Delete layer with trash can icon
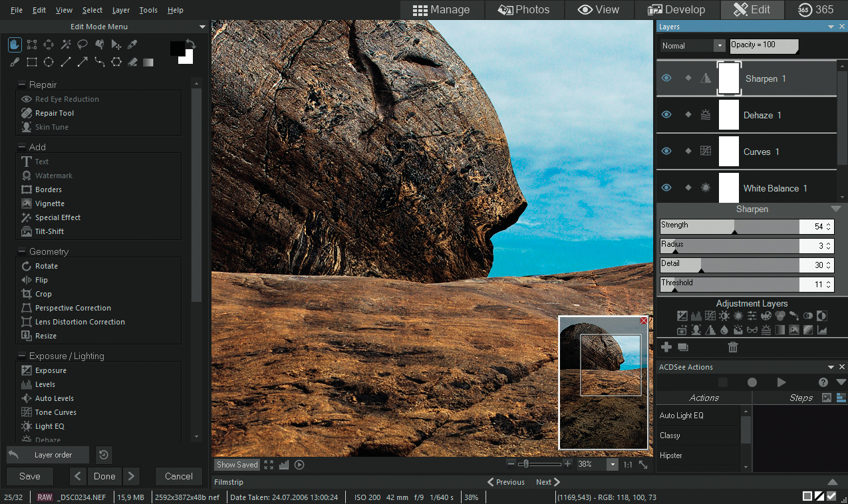Image resolution: width=848 pixels, height=504 pixels. [x=732, y=347]
